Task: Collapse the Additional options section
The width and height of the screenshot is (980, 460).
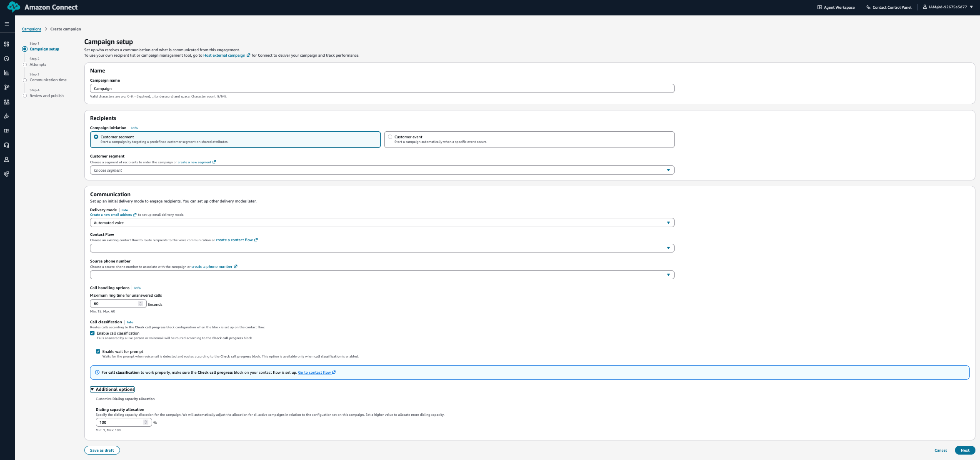Action: coord(112,389)
